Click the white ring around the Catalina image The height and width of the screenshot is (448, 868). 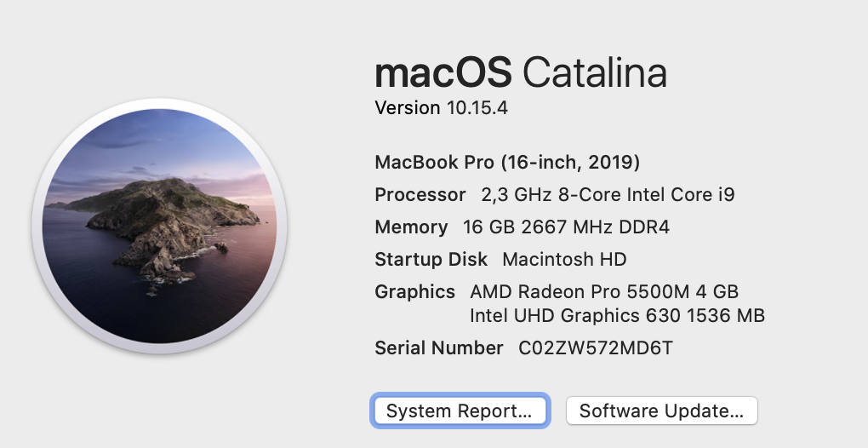[159, 104]
